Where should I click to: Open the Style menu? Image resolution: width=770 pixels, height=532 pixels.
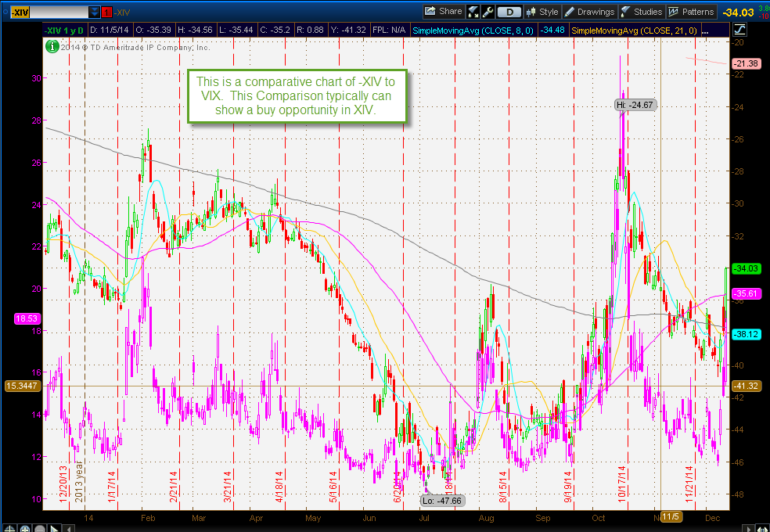(548, 11)
